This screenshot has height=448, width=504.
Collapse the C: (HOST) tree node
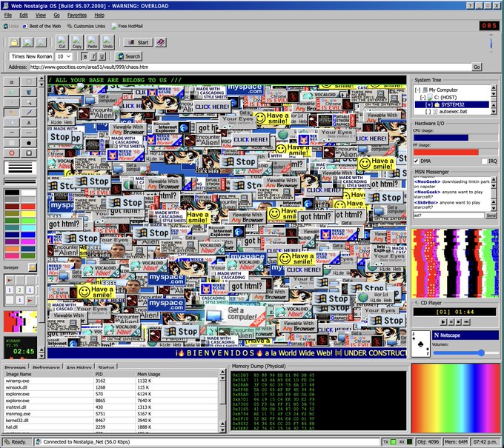[x=423, y=97]
